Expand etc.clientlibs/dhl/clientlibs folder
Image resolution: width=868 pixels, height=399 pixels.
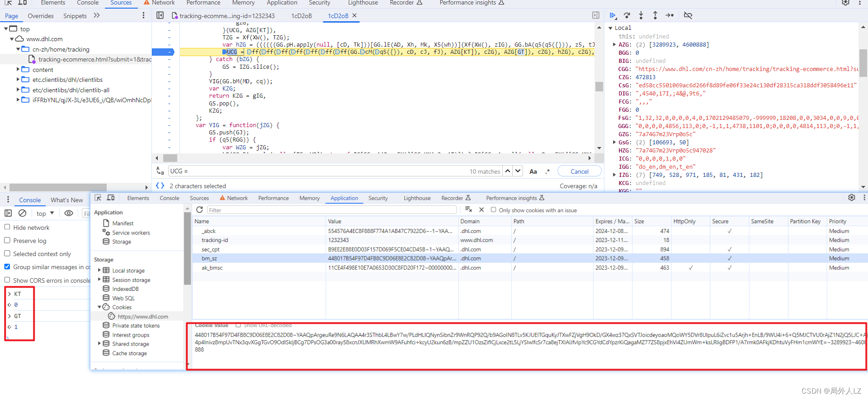pyautogui.click(x=18, y=79)
